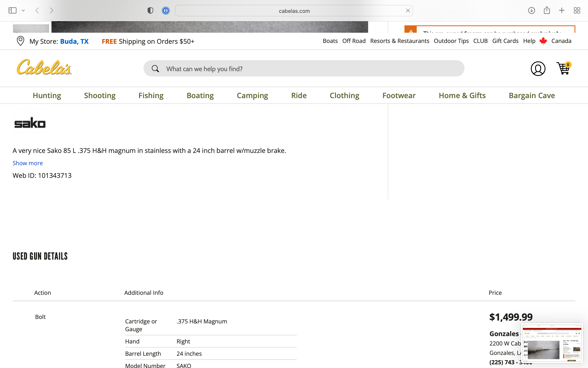Image resolution: width=588 pixels, height=368 pixels.
Task: Click the Web ID 101343713 text
Action: point(42,175)
